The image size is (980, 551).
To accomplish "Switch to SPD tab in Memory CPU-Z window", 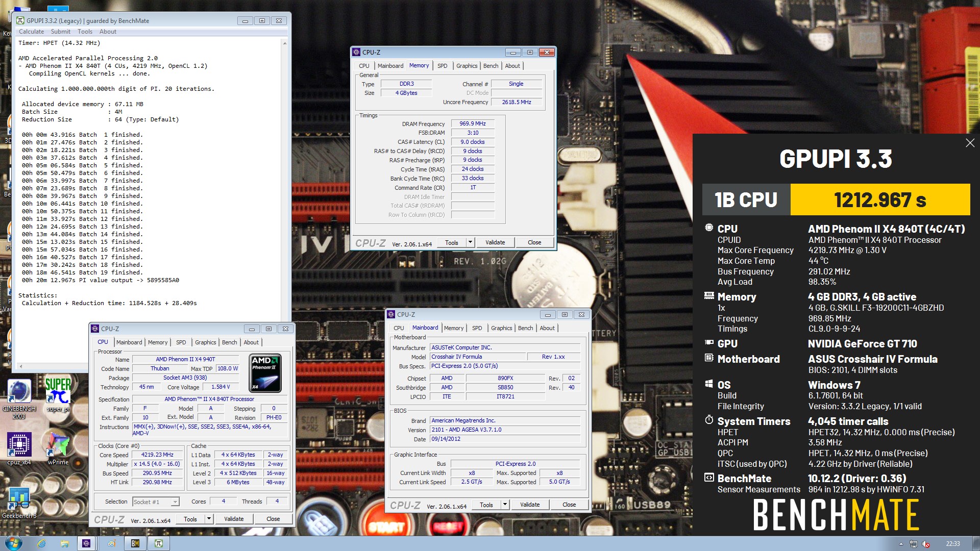I will pyautogui.click(x=442, y=66).
